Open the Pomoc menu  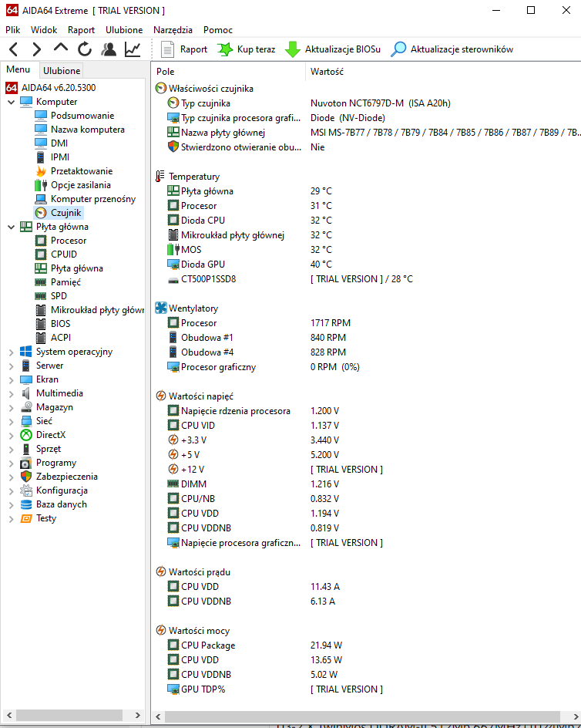click(217, 30)
